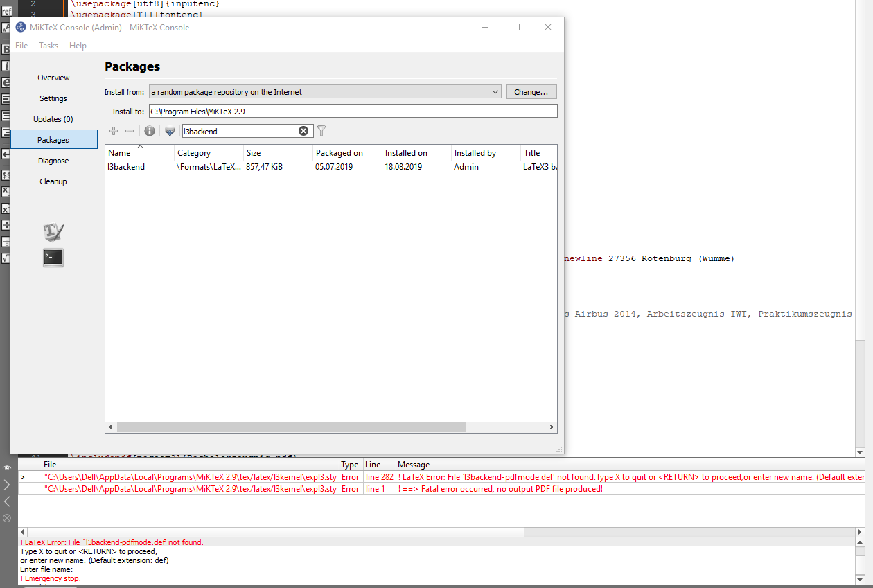The width and height of the screenshot is (873, 588).
Task: Click the 18.08.2019 installed date cell
Action: 403,167
